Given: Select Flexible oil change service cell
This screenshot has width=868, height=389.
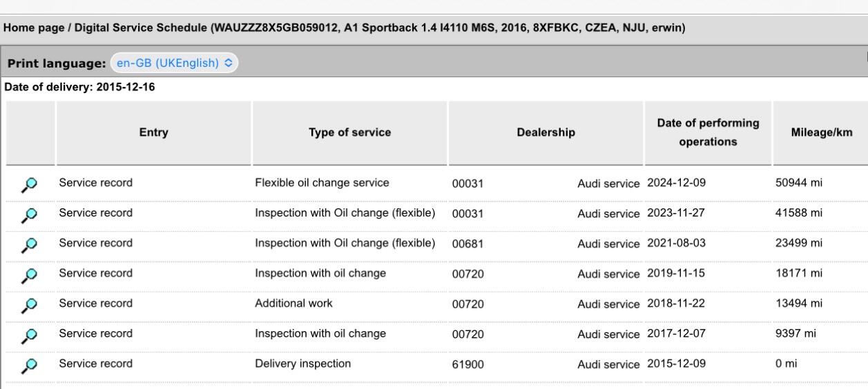Looking at the screenshot, I should pos(322,183).
